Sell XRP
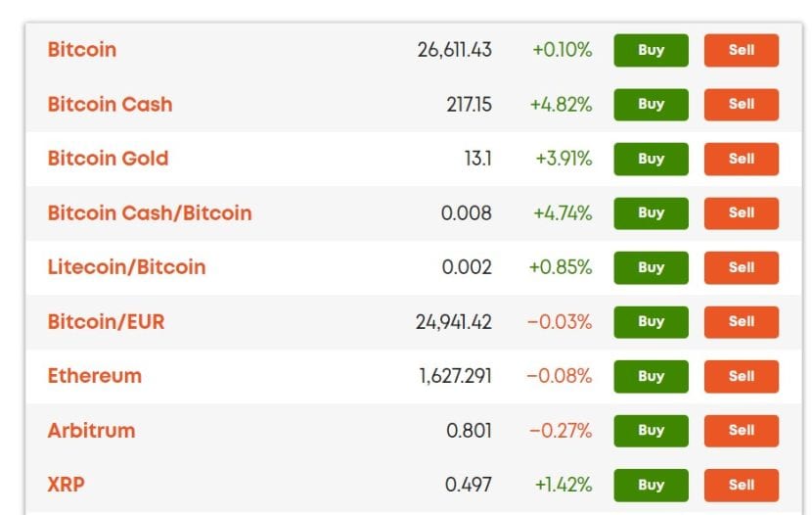 741,486
